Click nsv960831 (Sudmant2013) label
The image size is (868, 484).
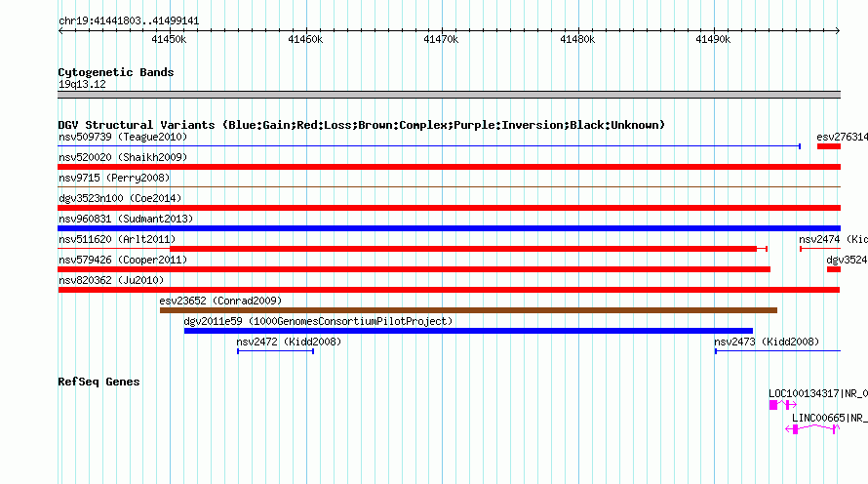(126, 219)
